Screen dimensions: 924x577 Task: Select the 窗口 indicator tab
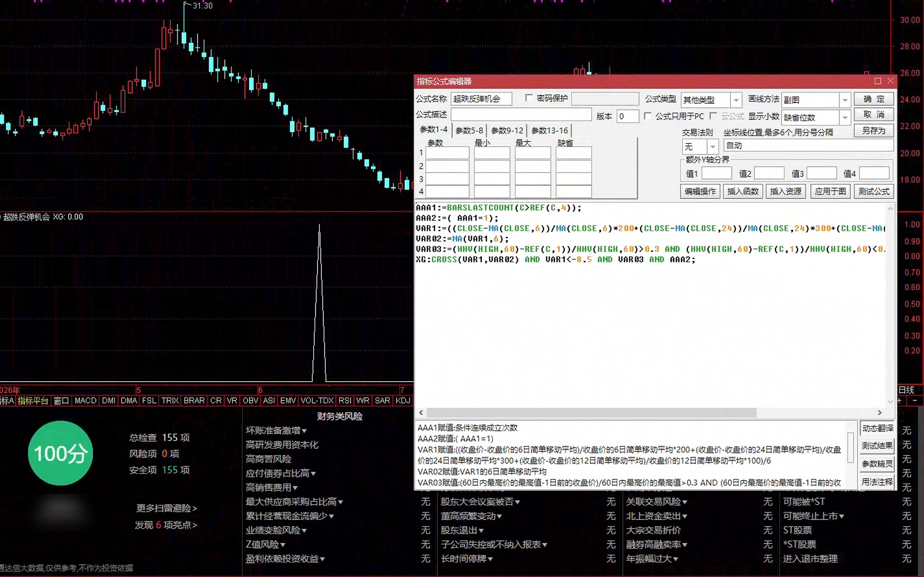(61, 401)
